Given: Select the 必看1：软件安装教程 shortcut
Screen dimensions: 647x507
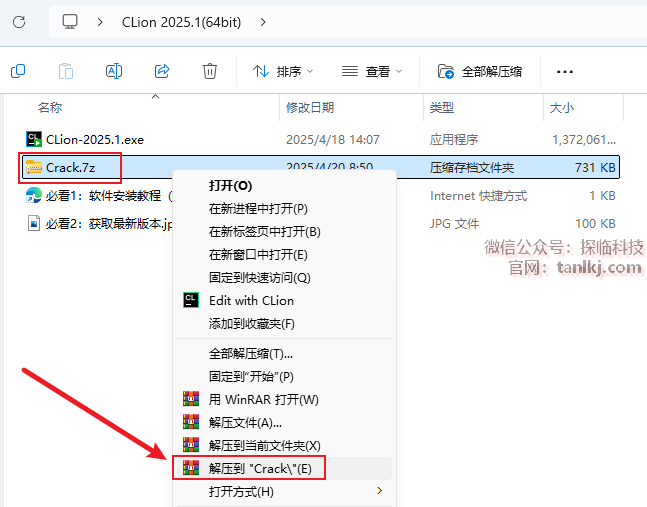Looking at the screenshot, I should 109,196.
